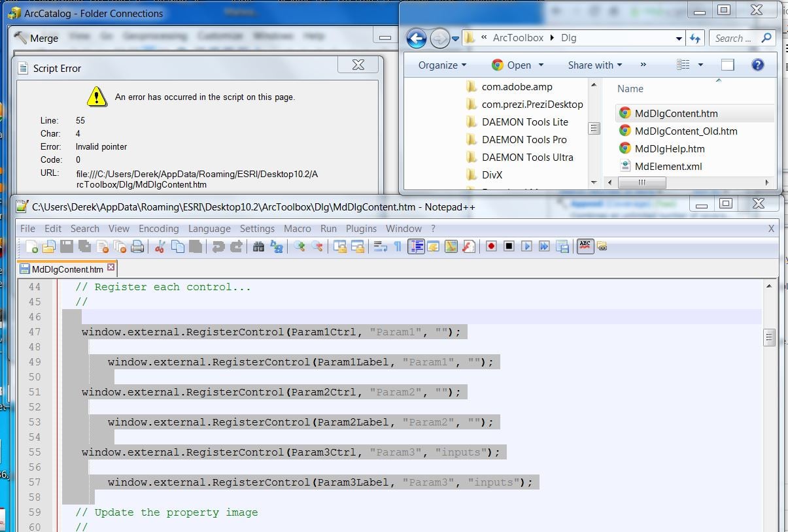
Task: Click the Forward arrow in Explorer window
Action: 440,38
